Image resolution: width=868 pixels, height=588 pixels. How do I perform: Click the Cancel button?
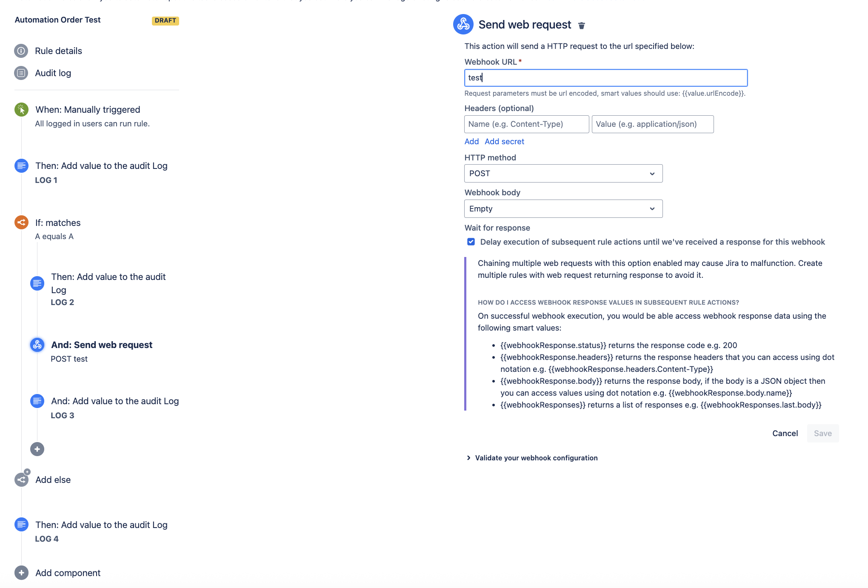pos(785,433)
